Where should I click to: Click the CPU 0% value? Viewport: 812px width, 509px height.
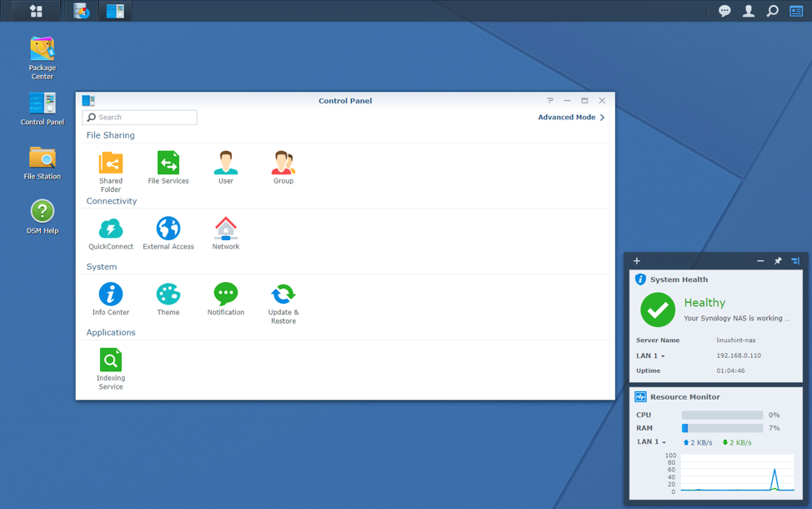774,415
